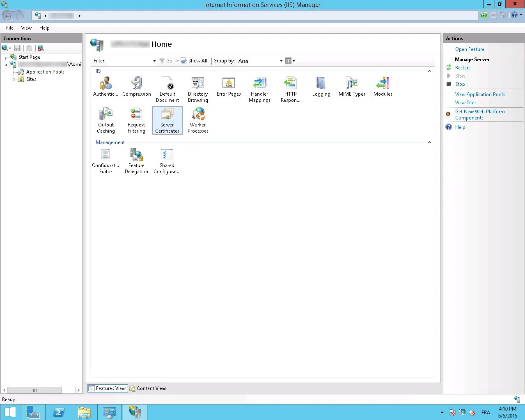525x420 pixels.
Task: Click Restart server action
Action: point(463,68)
